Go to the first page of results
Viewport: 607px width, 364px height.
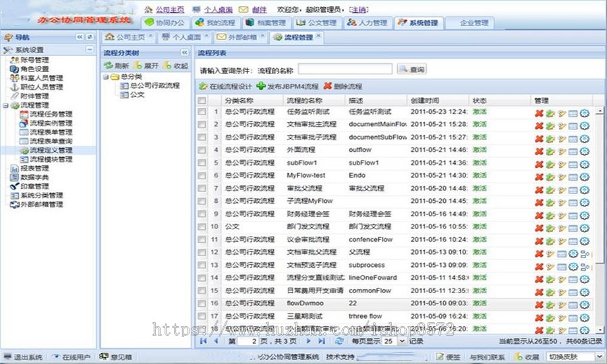tap(203, 341)
